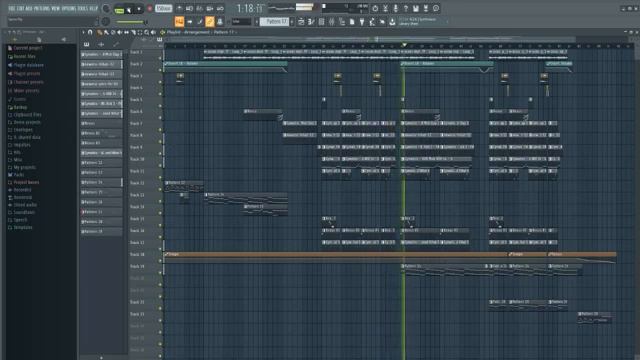Click the playhead marker on timeline ruler
Image resolution: width=640 pixels, height=360 pixels.
404,45
